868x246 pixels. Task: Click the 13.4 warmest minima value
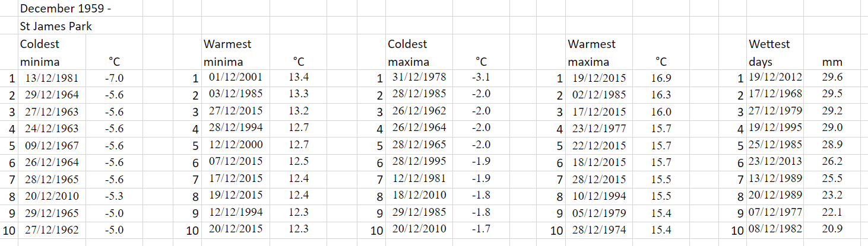(298, 78)
